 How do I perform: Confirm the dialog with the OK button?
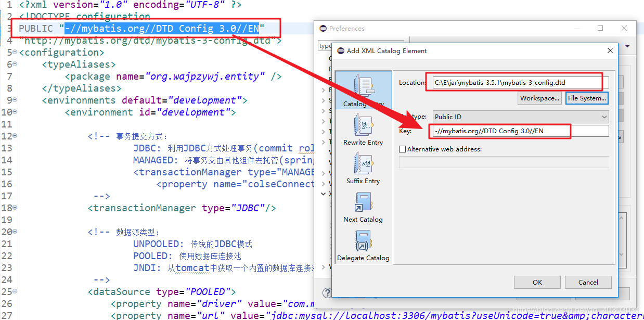point(537,282)
